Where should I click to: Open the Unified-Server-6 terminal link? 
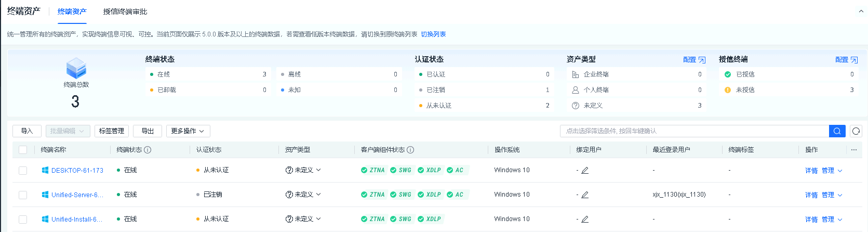click(x=77, y=195)
